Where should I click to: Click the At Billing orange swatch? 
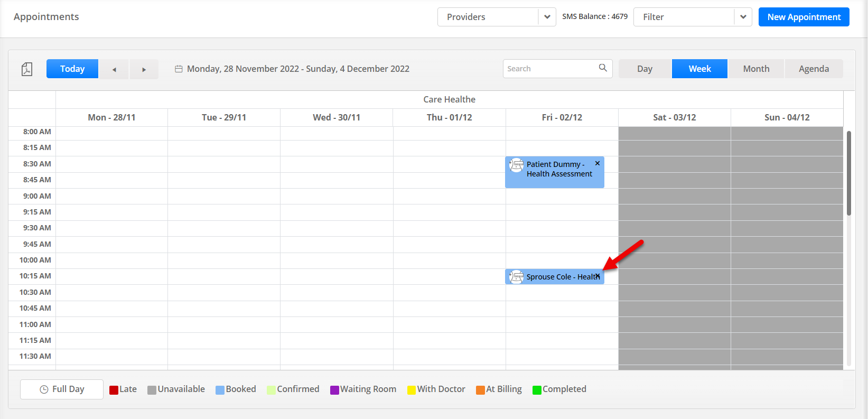click(x=480, y=390)
